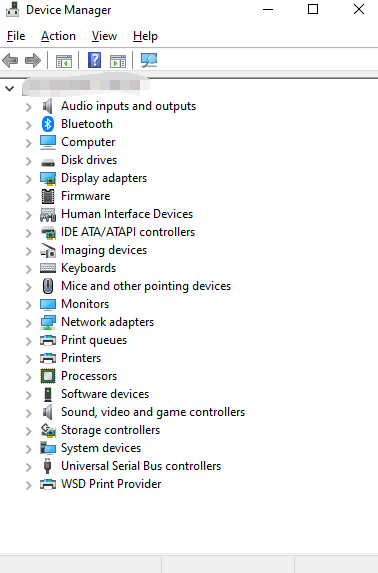378x573 pixels.
Task: Expand the Network adapters category
Action: tap(29, 323)
